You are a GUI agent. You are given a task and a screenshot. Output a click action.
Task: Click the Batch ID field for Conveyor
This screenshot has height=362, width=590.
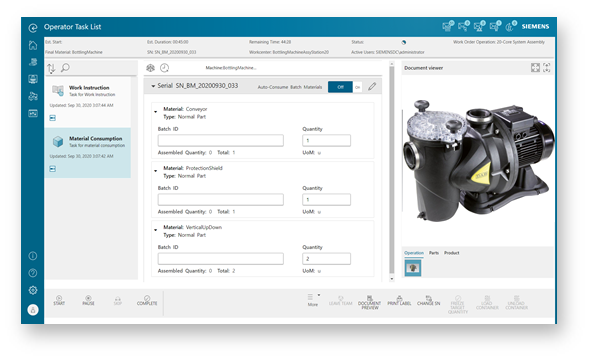pos(220,140)
